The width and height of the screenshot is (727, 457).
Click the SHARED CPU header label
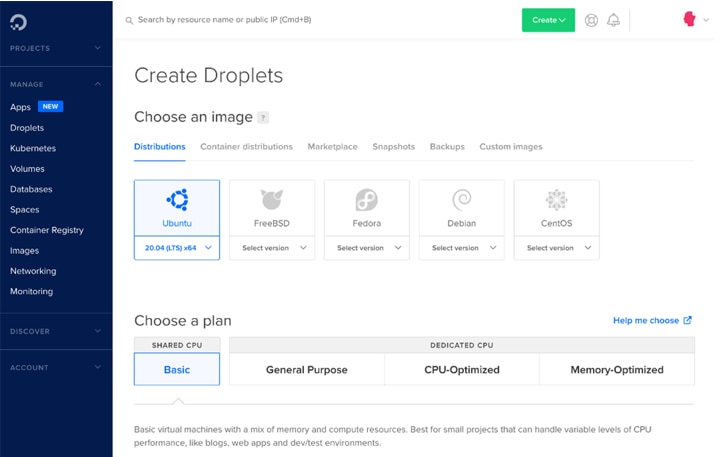coord(177,345)
